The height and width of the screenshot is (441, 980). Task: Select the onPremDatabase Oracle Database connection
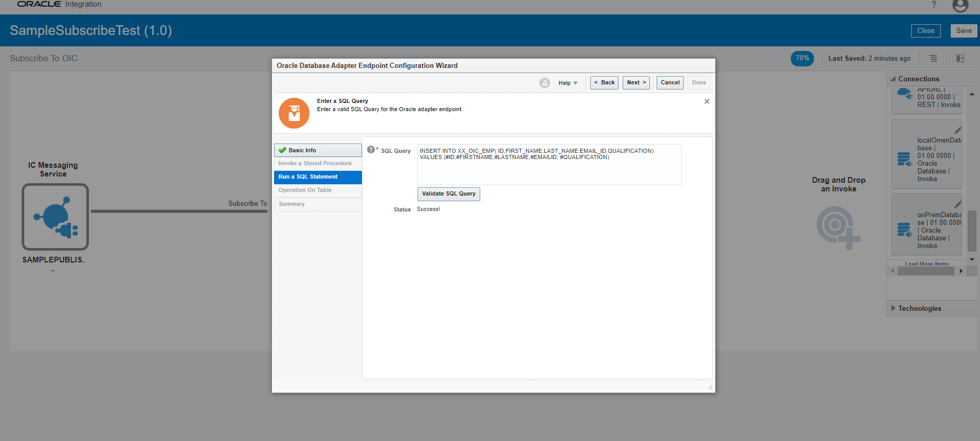[927, 224]
